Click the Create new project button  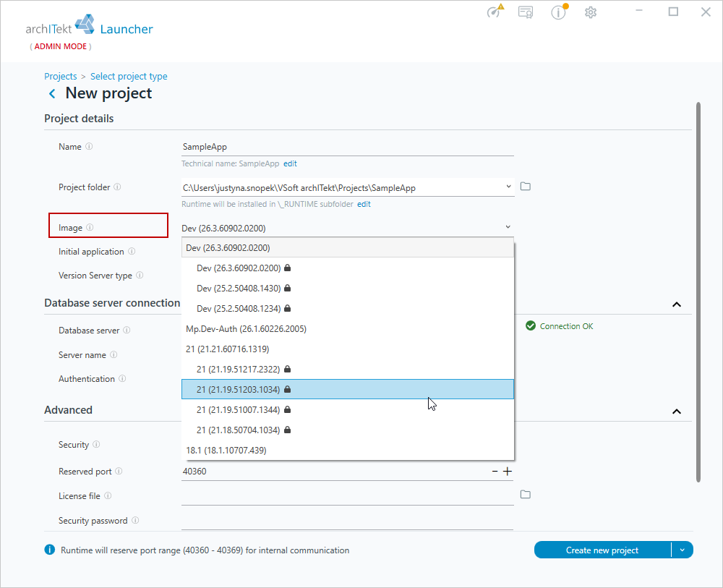(602, 550)
